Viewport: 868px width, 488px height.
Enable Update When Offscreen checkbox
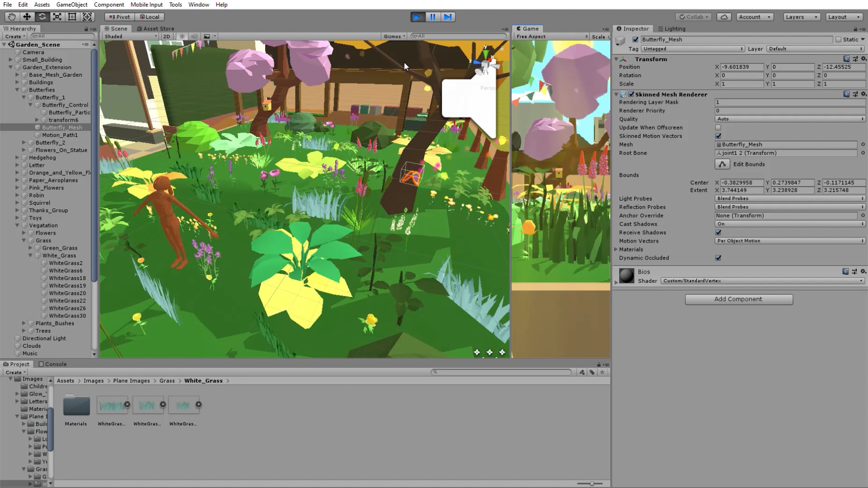click(718, 128)
